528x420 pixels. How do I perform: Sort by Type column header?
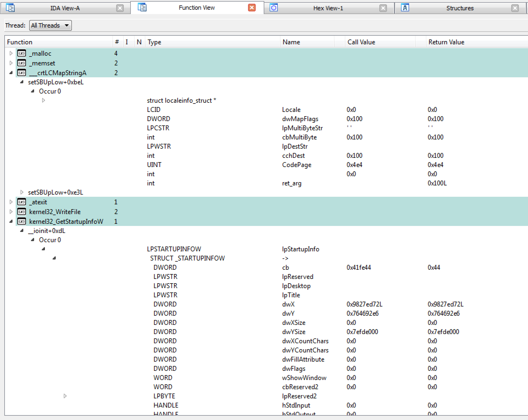point(212,42)
